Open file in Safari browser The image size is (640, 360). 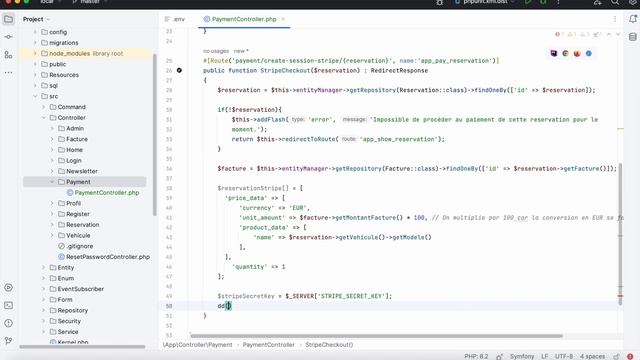coord(589,53)
